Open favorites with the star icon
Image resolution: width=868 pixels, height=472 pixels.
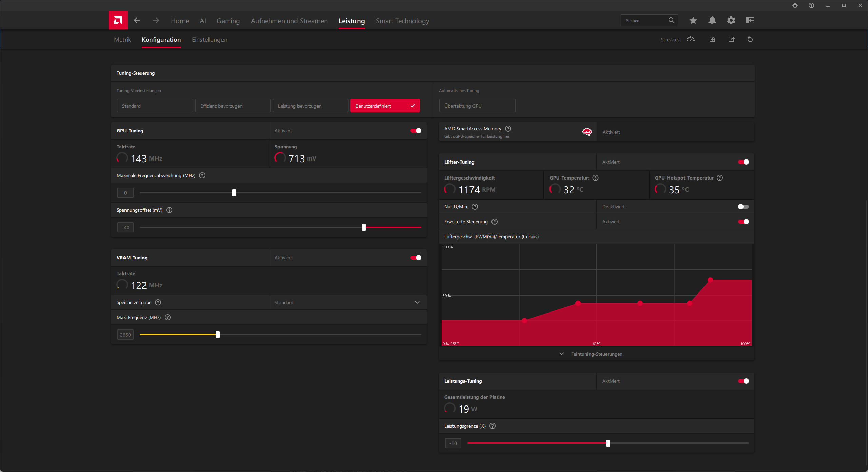click(x=693, y=20)
